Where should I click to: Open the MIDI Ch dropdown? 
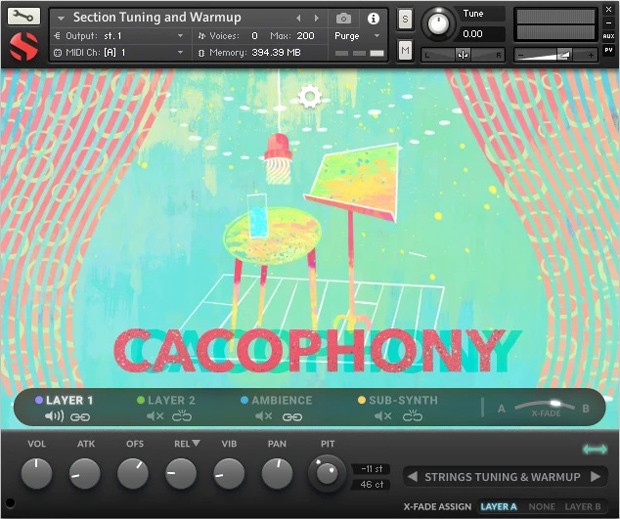coord(119,53)
